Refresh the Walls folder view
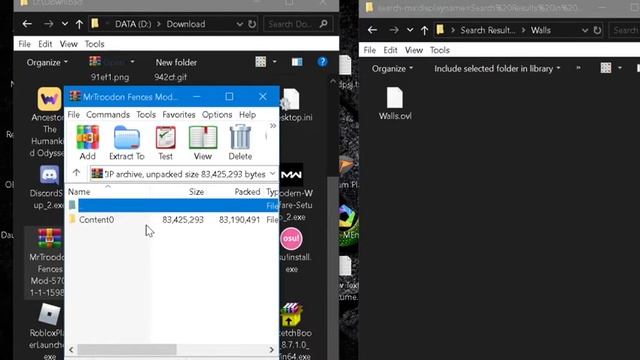640x360 pixels. 598,30
